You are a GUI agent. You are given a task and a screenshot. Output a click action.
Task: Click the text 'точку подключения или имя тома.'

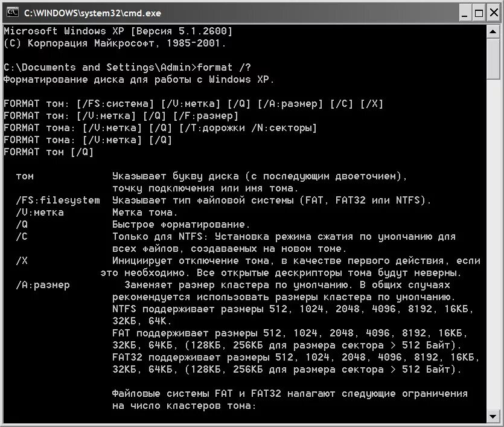click(205, 188)
